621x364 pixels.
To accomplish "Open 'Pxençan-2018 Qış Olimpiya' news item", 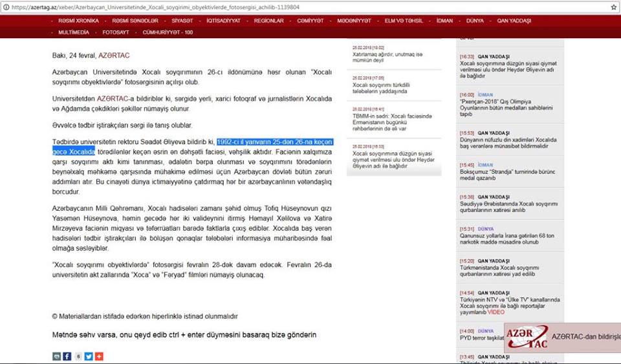I will [506, 107].
